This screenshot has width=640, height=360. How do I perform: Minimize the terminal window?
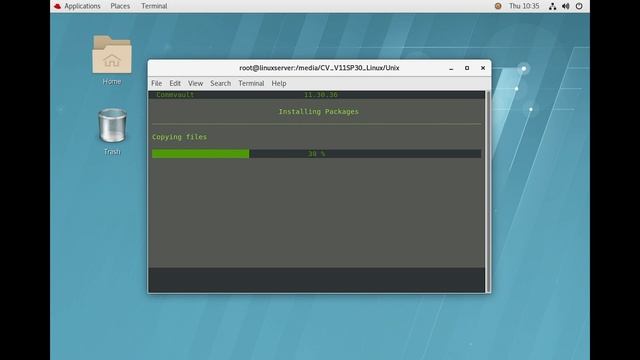pyautogui.click(x=451, y=68)
